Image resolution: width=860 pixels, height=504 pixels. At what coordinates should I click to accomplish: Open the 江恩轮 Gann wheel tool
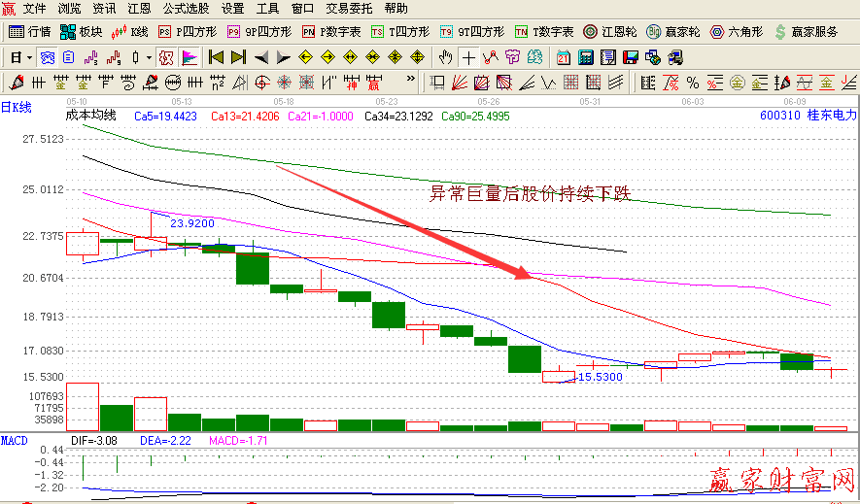pyautogui.click(x=610, y=32)
